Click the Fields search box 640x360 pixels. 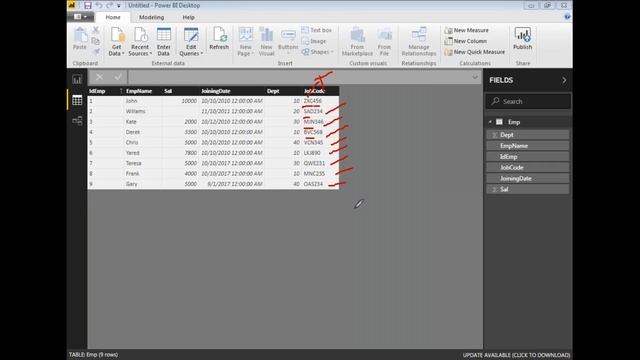pos(528,101)
